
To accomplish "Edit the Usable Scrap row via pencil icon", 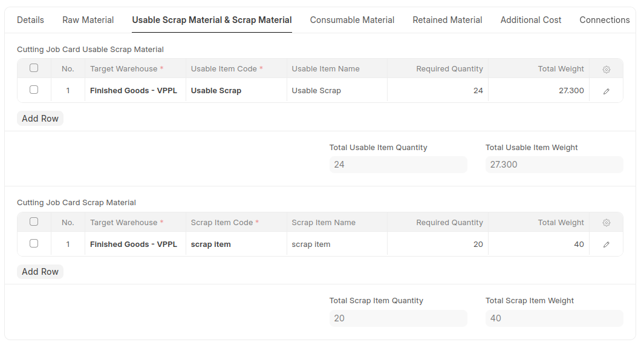I will pyautogui.click(x=607, y=91).
